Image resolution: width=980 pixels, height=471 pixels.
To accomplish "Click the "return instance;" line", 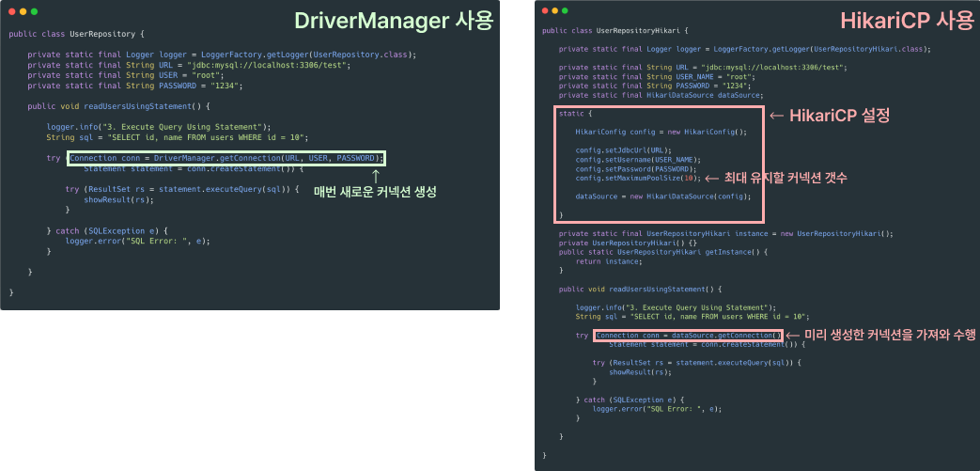I will click(609, 261).
